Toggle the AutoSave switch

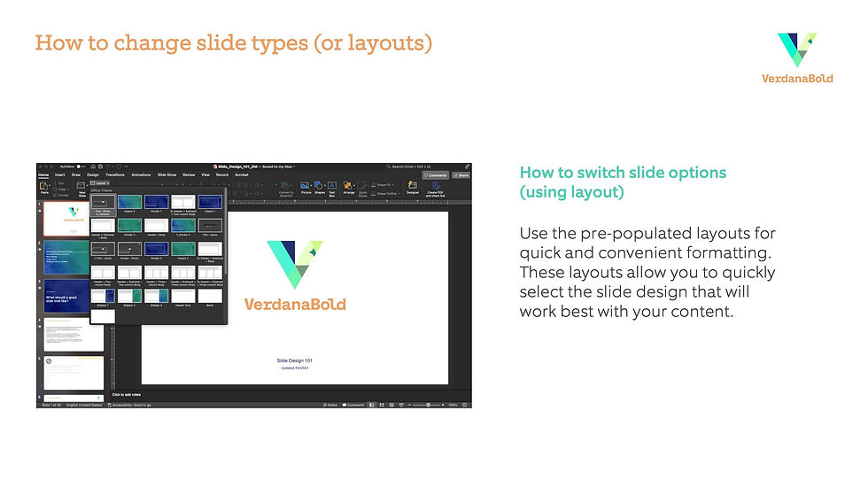pos(80,167)
